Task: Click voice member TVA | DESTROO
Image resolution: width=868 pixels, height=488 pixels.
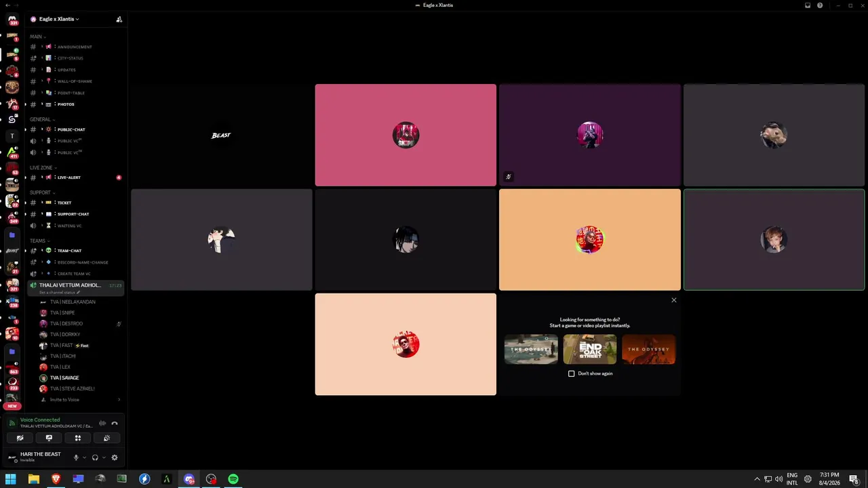Action: pos(80,323)
